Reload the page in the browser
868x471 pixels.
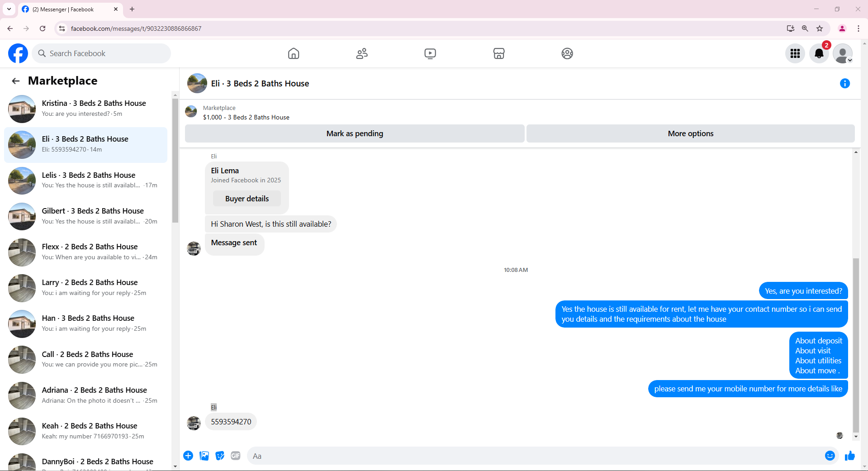[x=43, y=29]
